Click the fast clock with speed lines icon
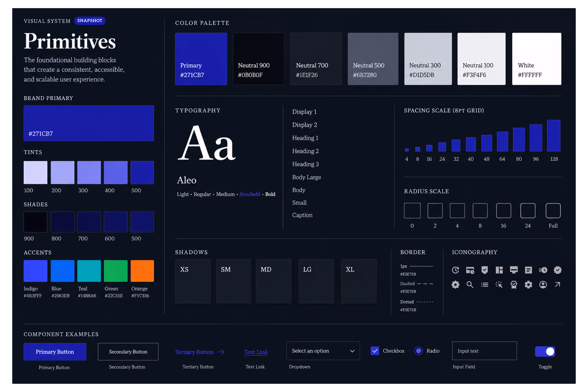This screenshot has height=392, width=588. (543, 270)
